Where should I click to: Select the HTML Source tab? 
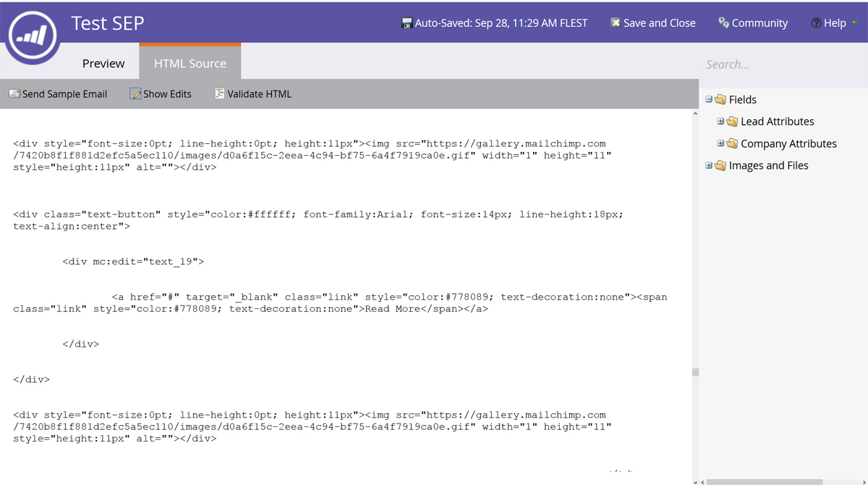(190, 64)
